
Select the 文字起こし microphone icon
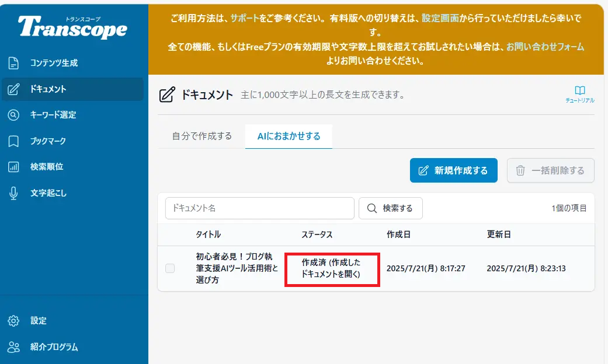pyautogui.click(x=13, y=193)
